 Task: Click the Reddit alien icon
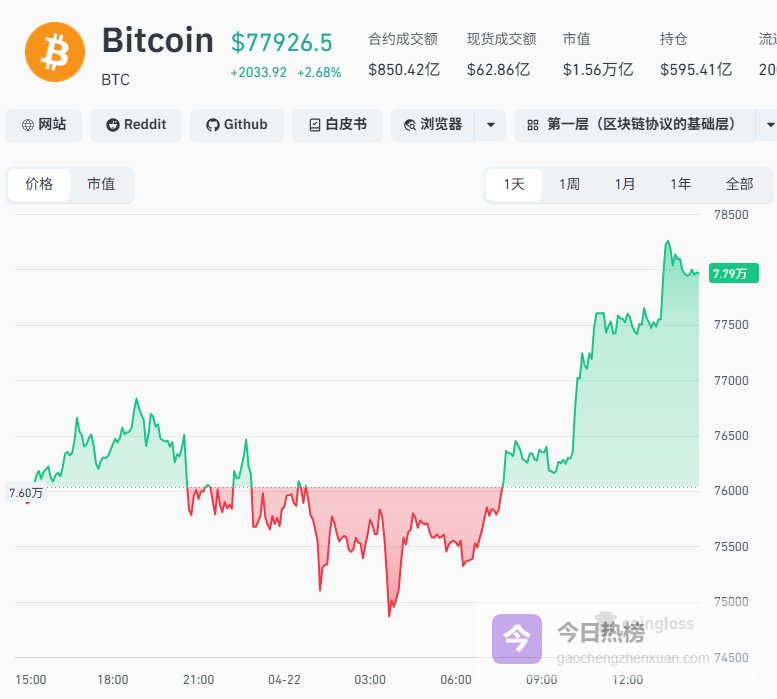pyautogui.click(x=113, y=125)
